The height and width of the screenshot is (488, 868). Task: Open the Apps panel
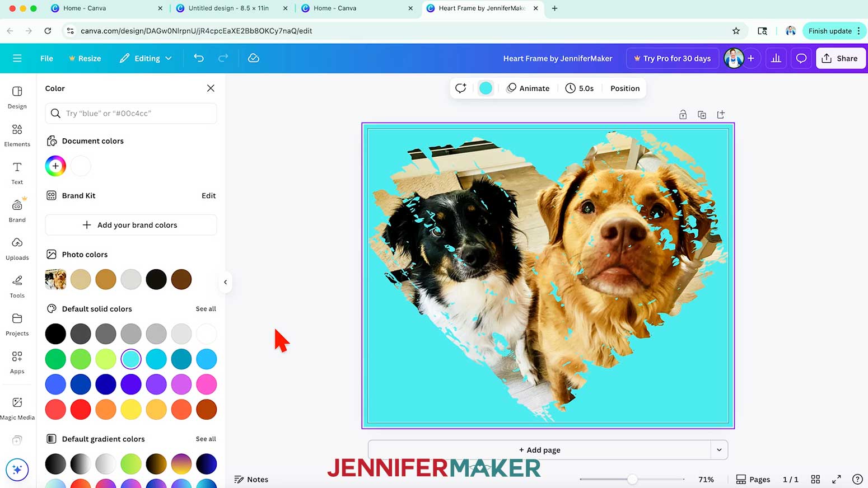coord(17,363)
